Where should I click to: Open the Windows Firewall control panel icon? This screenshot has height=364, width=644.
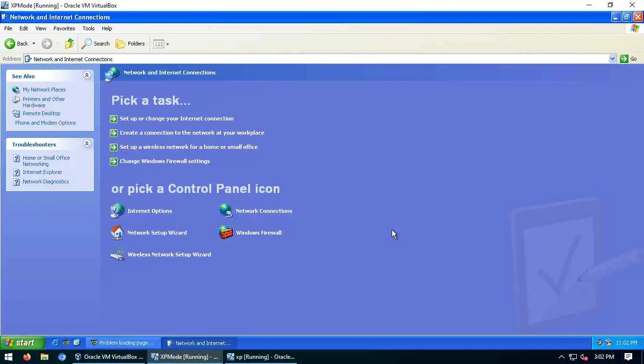[250, 233]
